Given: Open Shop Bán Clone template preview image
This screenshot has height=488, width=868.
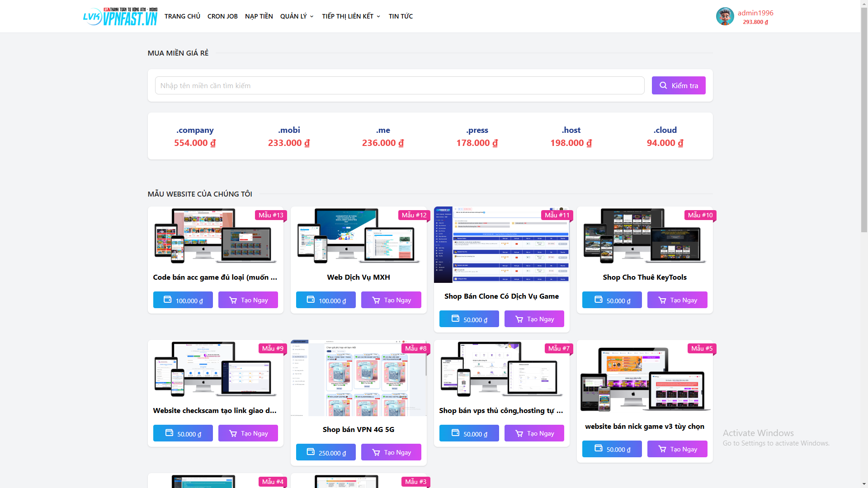Looking at the screenshot, I should pos(501,245).
